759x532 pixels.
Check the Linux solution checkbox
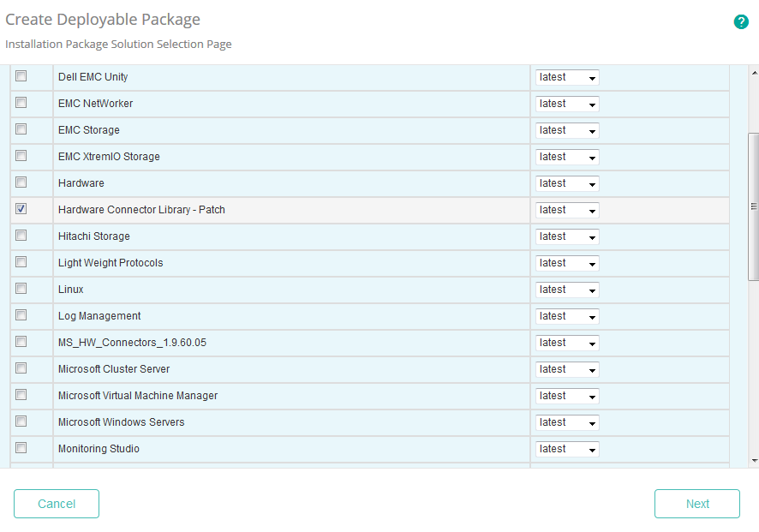tap(21, 288)
